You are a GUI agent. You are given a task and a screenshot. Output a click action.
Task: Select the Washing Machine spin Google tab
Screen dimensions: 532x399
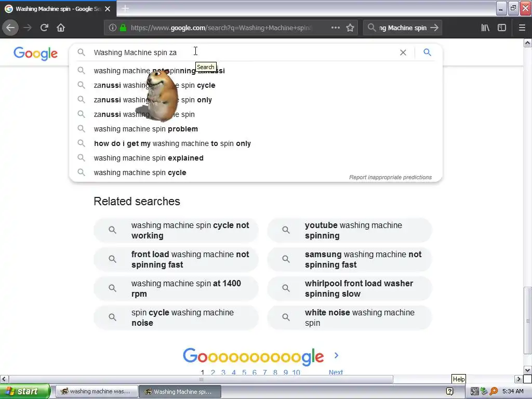coord(58,9)
